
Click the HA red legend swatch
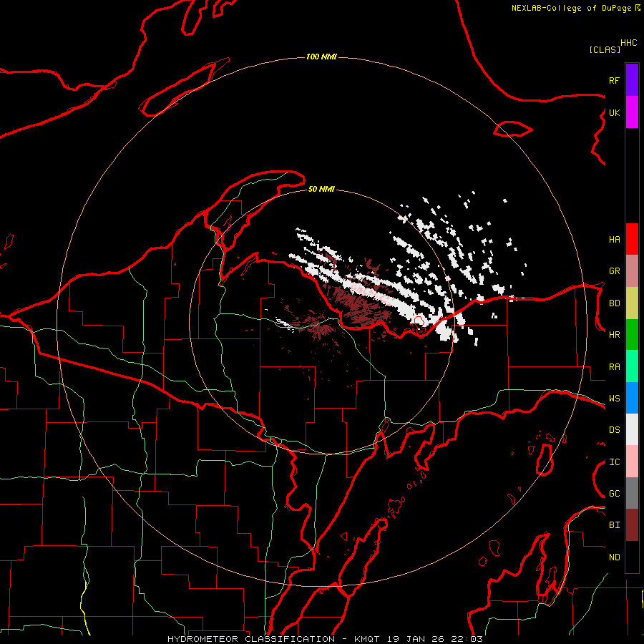pyautogui.click(x=632, y=239)
